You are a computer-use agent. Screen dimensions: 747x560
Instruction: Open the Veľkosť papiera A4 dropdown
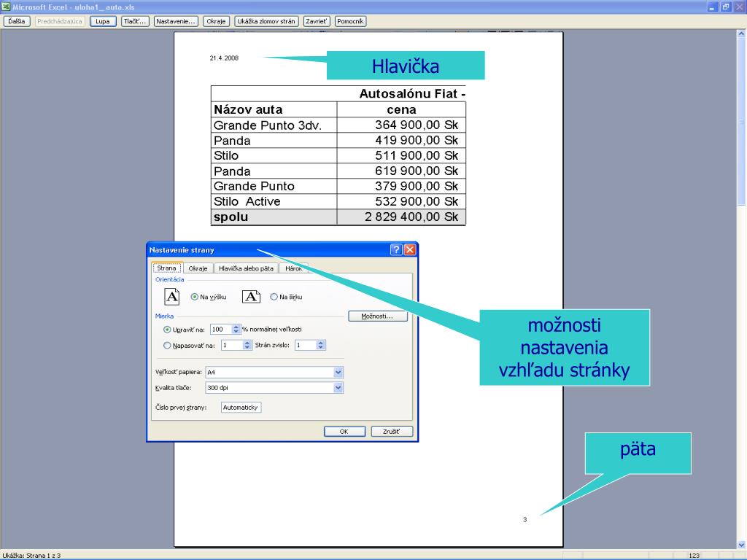[x=338, y=373]
